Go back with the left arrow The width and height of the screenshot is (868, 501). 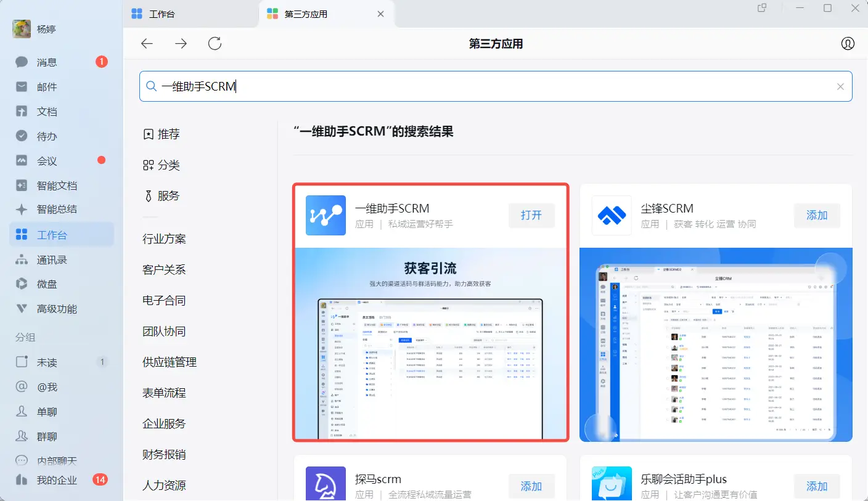coord(147,44)
